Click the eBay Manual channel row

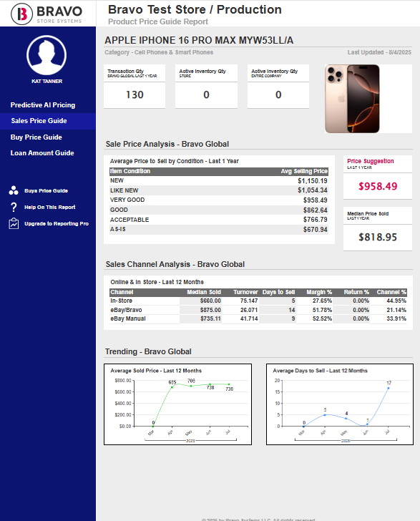pos(258,318)
